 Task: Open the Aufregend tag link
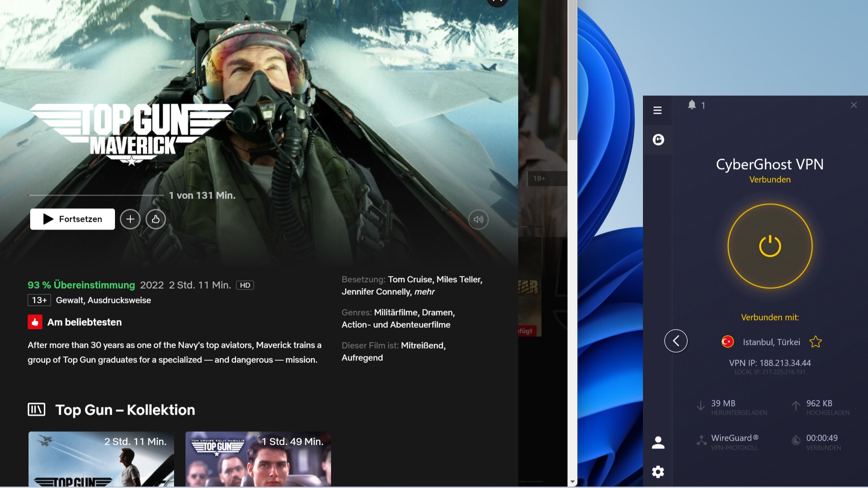[362, 358]
